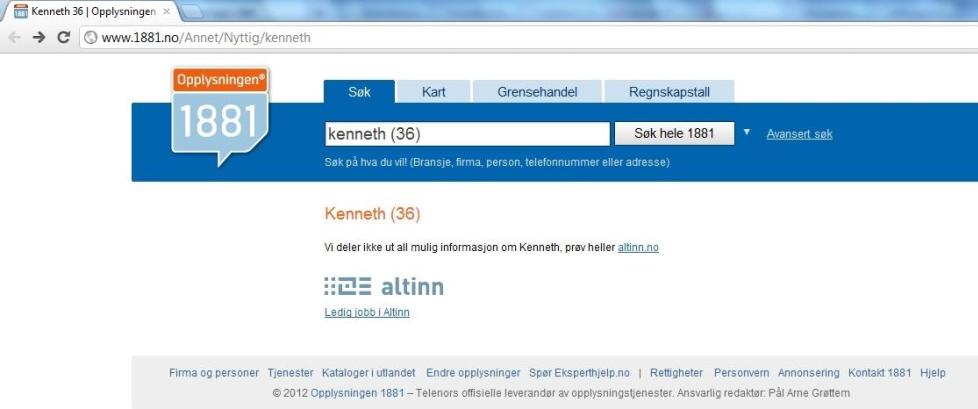Select the Søk tab
Viewport: 978px width, 409px height.
tap(359, 92)
